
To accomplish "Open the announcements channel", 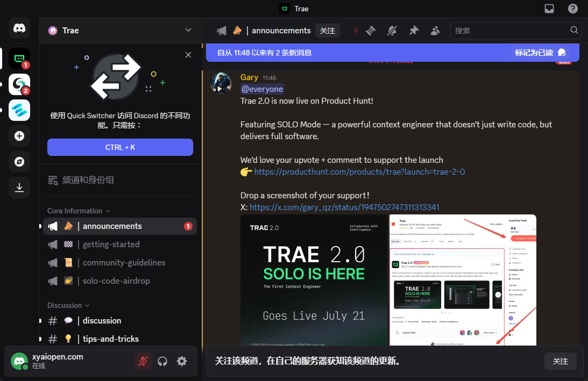I will coord(120,226).
